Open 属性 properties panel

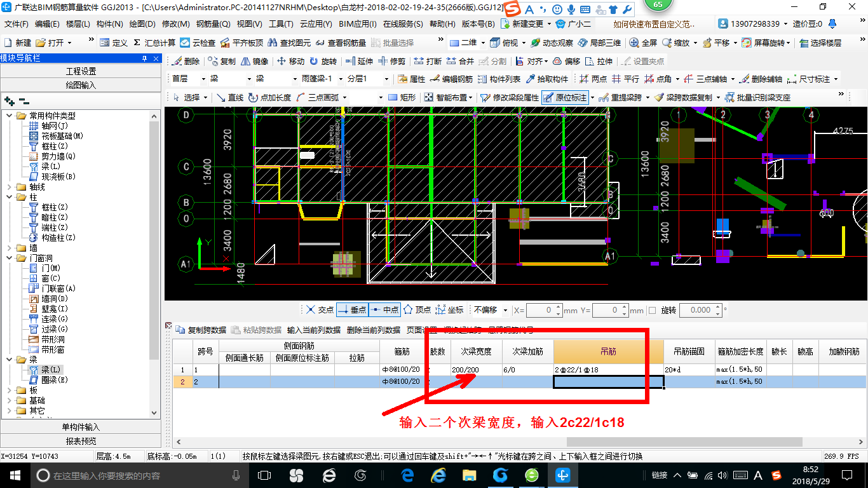(x=411, y=79)
